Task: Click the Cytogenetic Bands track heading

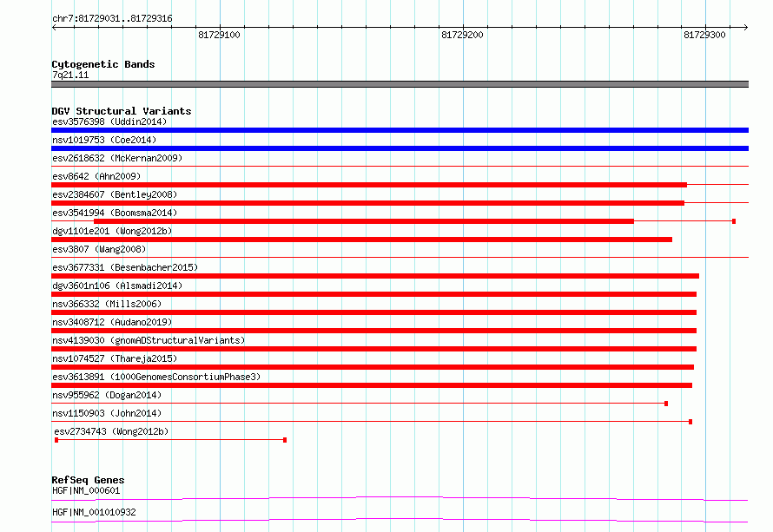Action: 103,64
